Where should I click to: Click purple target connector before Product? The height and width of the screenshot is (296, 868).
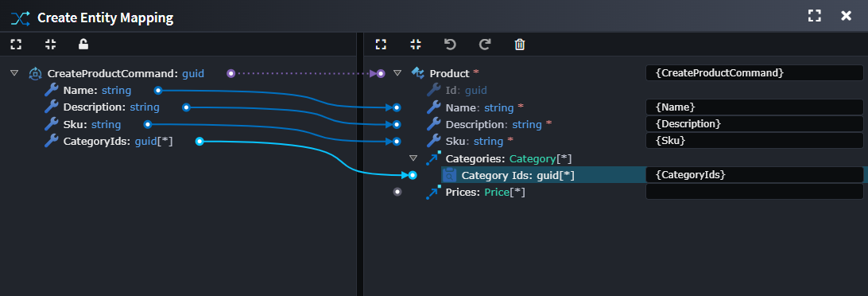tap(381, 73)
